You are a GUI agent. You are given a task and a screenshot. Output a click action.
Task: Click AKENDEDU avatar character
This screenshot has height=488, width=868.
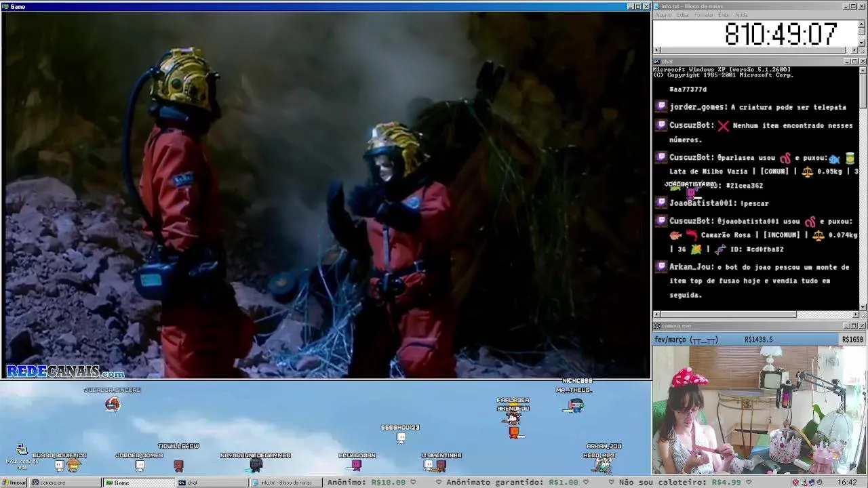click(513, 418)
